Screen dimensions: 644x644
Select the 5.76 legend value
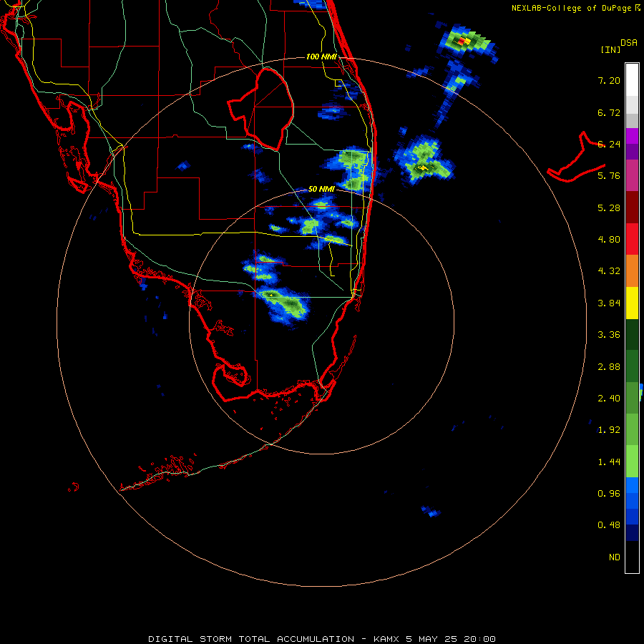pyautogui.click(x=609, y=176)
